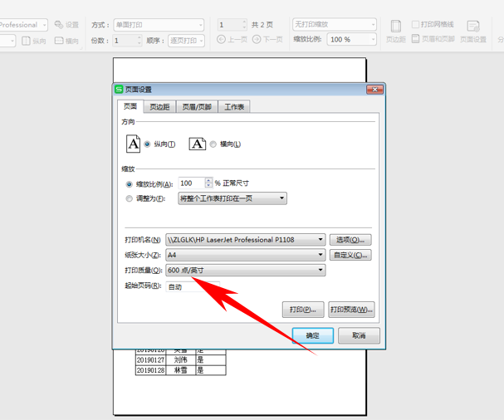Open 无打印缩放 dropdown
This screenshot has height=420, width=504.
click(x=335, y=24)
